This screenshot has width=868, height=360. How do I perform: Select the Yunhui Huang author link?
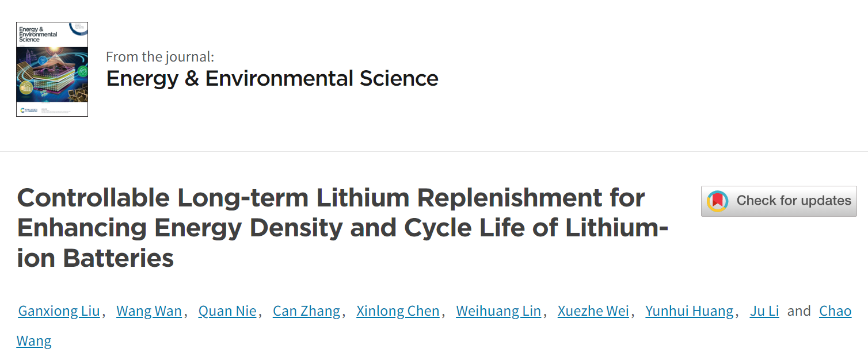click(690, 311)
